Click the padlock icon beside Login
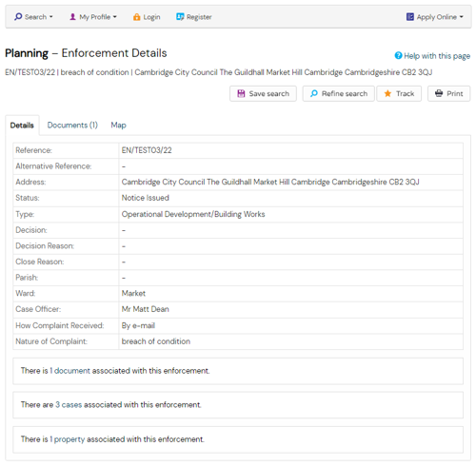The height and width of the screenshot is (466, 476). (136, 17)
